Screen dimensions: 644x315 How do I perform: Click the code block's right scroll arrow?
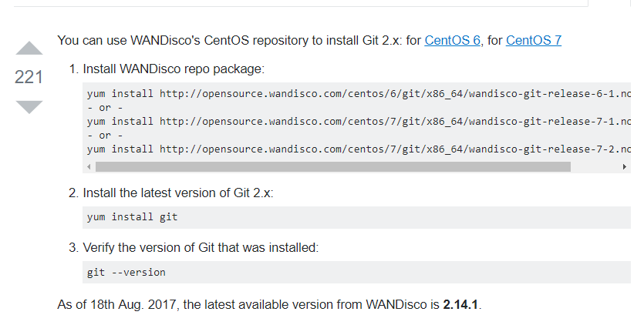click(624, 166)
